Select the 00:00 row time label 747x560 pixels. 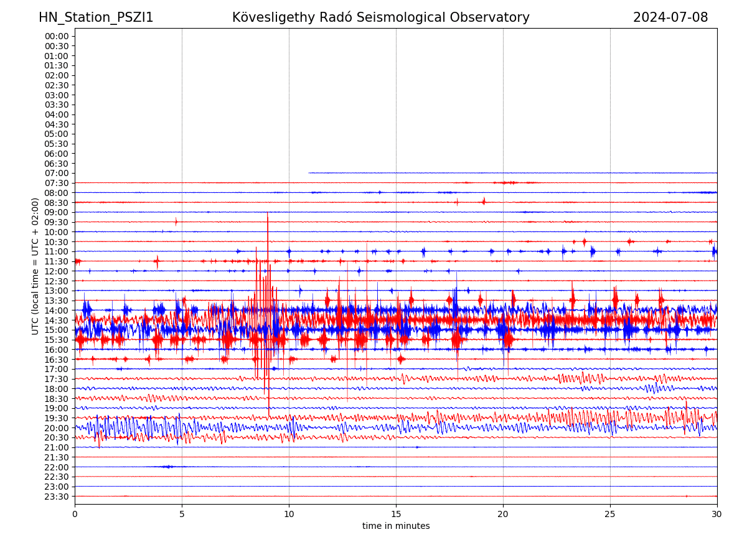(56, 36)
